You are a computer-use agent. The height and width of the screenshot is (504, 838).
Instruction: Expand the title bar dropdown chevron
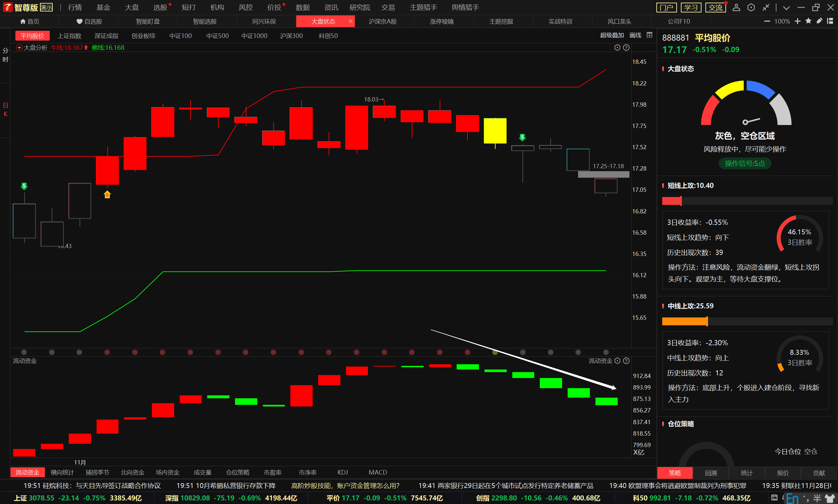786,8
